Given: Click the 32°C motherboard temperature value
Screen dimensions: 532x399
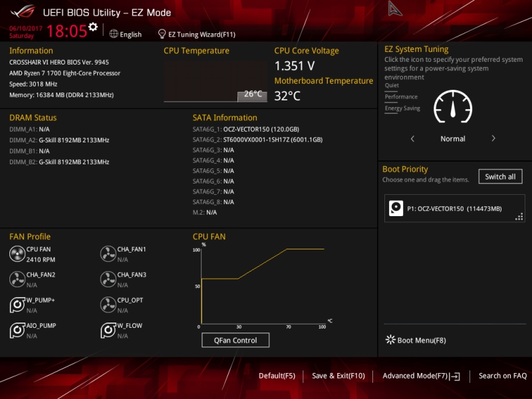Looking at the screenshot, I should (287, 96).
